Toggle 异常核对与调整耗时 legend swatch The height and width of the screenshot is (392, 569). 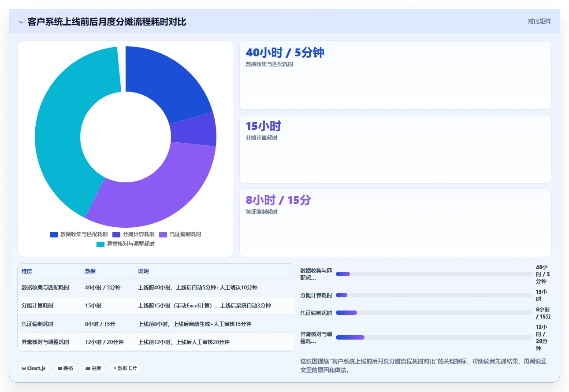[100, 244]
